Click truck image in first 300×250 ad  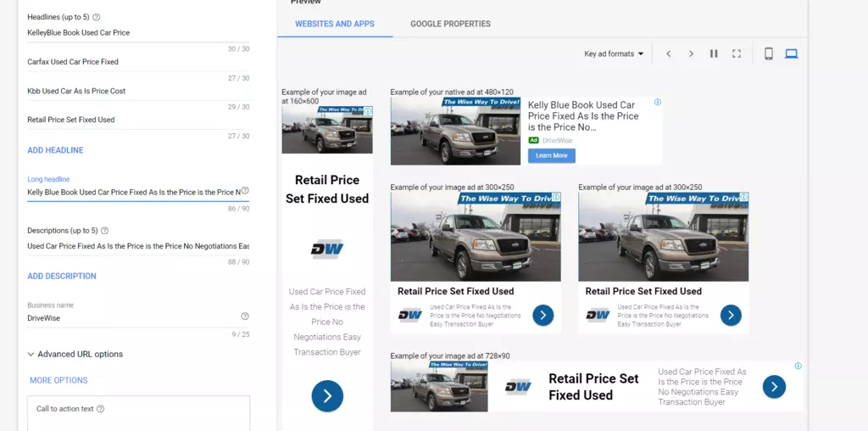pos(476,237)
